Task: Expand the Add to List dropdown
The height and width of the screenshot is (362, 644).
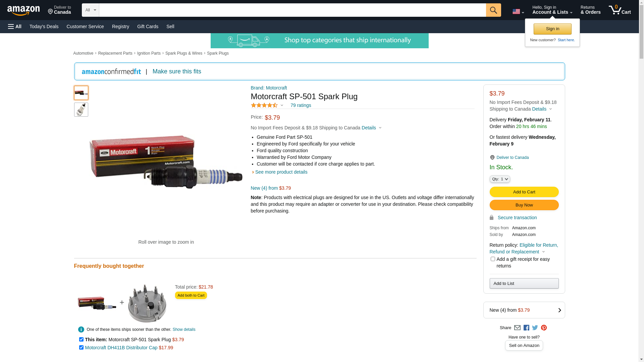Action: coord(524,284)
